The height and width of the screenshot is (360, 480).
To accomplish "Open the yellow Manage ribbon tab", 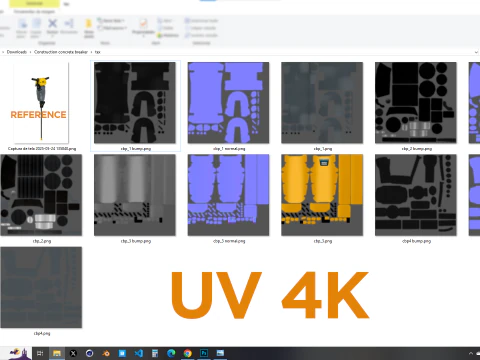I will (x=34, y=4).
